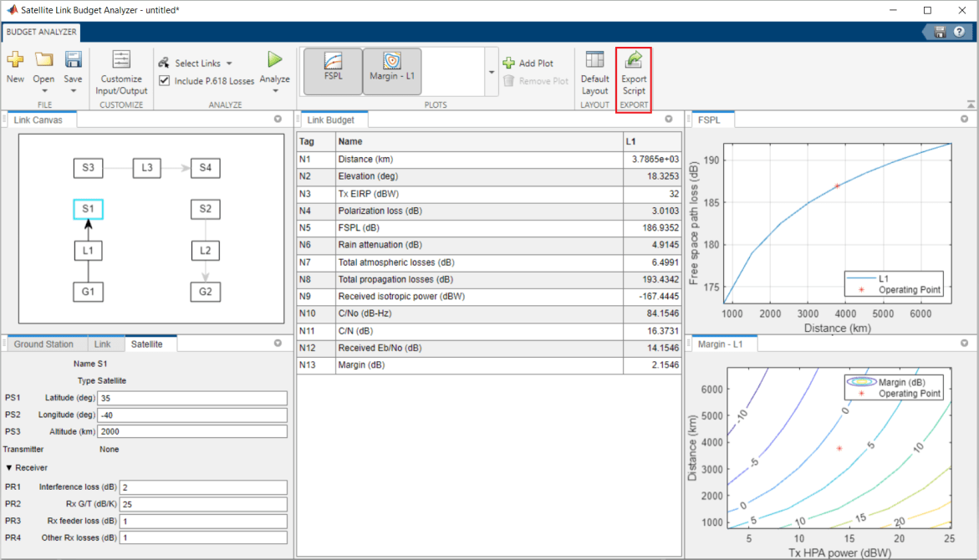Screen dimensions: 979x560
Task: Select node G1 in Link Canvas
Action: (88, 293)
